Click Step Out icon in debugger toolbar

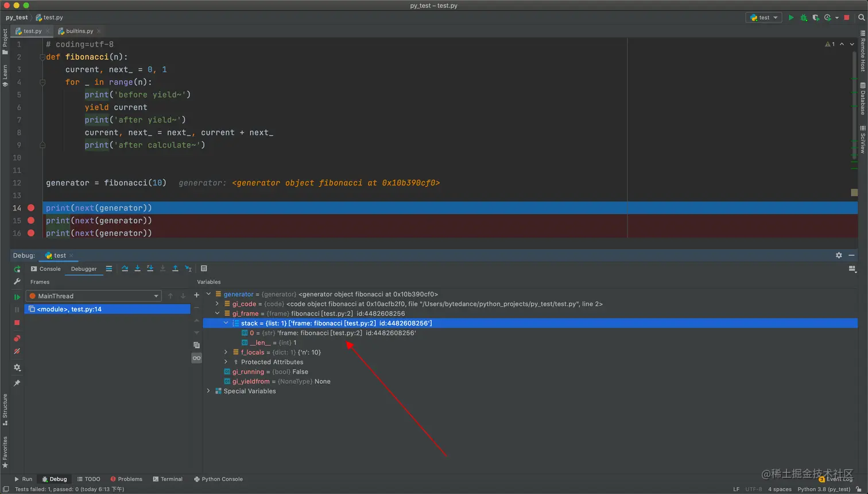click(175, 269)
